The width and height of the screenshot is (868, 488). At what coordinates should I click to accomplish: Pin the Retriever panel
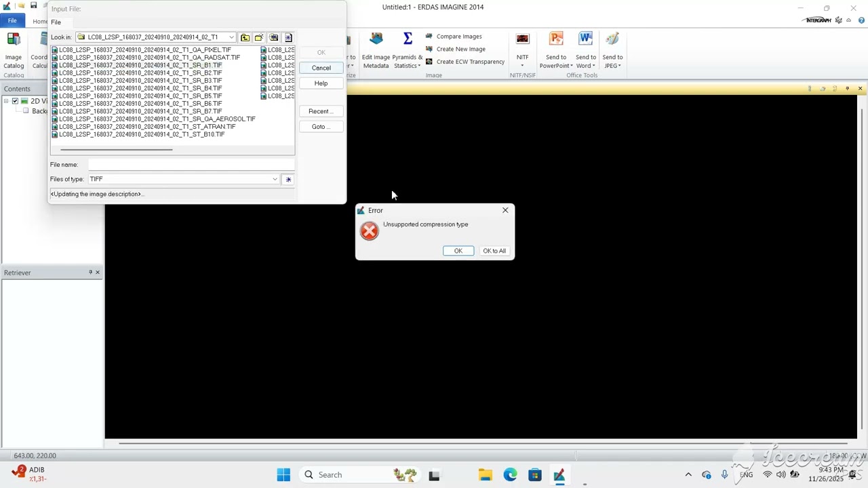click(x=90, y=272)
